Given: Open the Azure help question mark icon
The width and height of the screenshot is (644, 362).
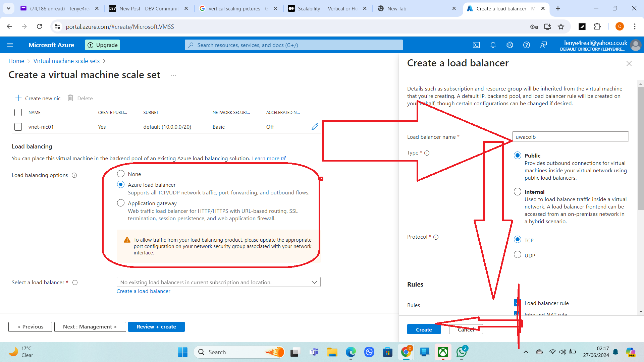Looking at the screenshot, I should (x=527, y=45).
